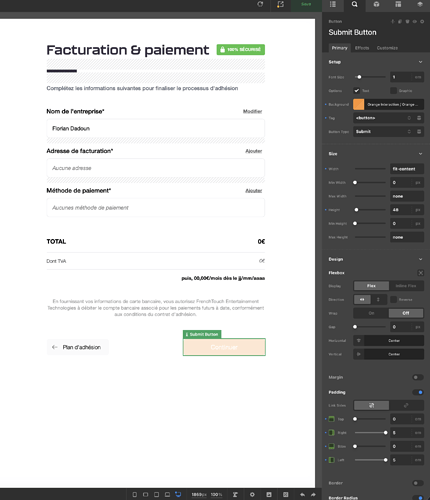The width and height of the screenshot is (430, 500).
Task: Disable the Padding toggle switch
Action: (x=418, y=392)
